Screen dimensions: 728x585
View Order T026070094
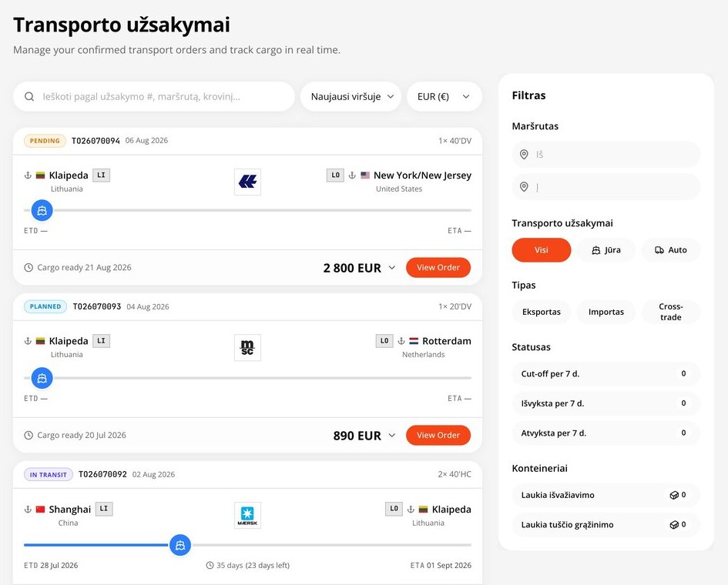pos(438,268)
